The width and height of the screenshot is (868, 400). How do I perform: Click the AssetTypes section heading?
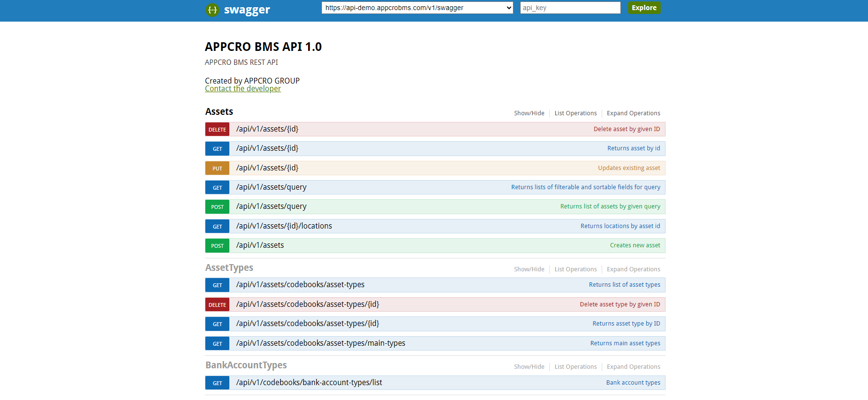coord(229,268)
